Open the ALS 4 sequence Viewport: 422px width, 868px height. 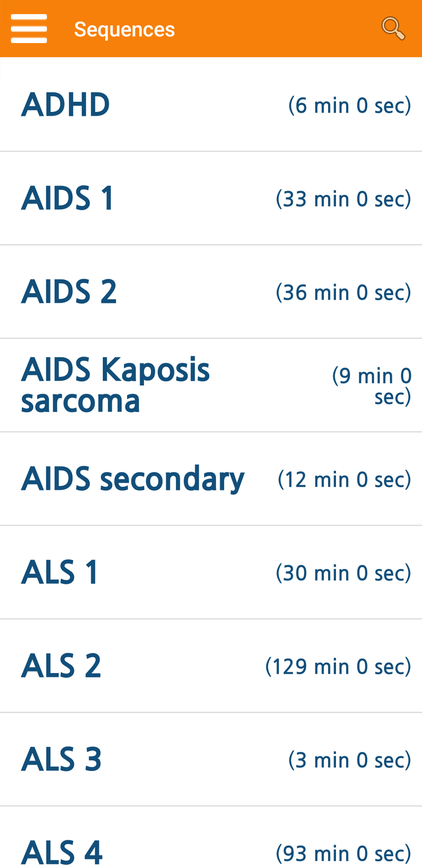[211, 838]
